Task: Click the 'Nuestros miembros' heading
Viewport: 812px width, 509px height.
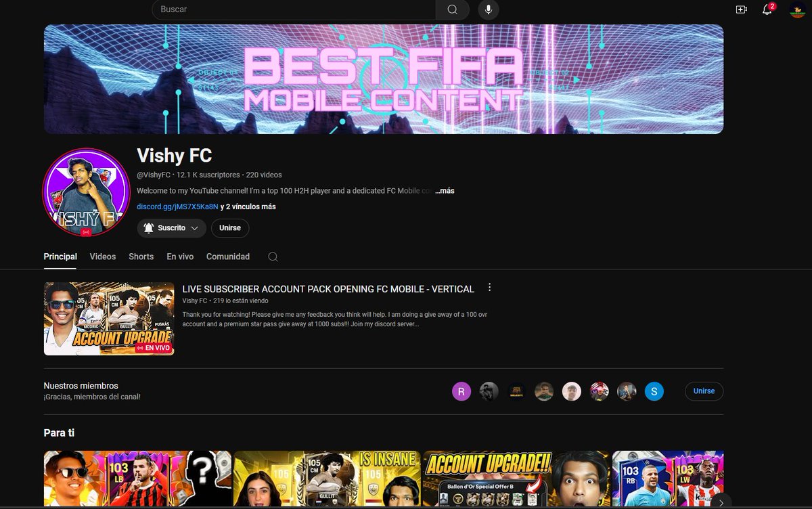Action: (x=81, y=386)
